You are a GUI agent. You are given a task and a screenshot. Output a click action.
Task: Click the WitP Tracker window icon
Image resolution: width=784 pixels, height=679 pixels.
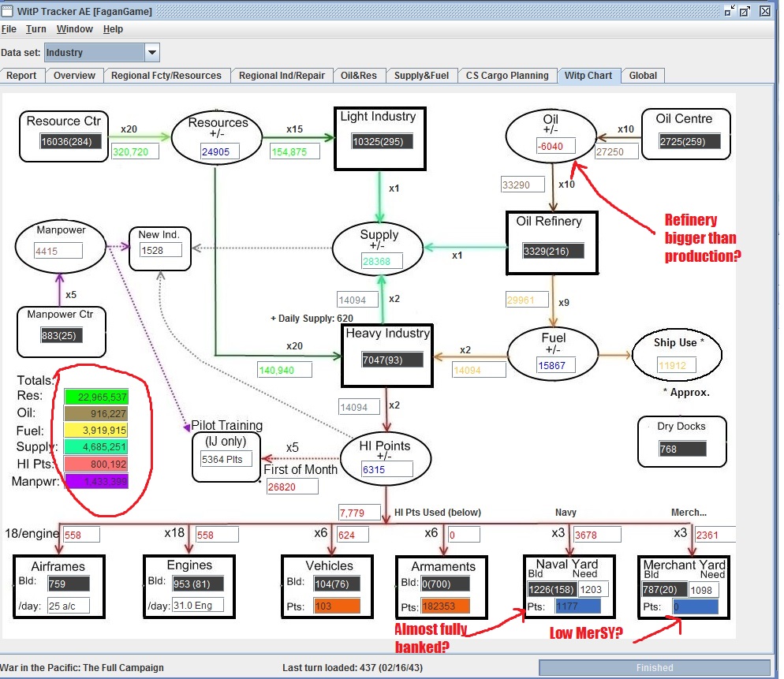pyautogui.click(x=7, y=10)
